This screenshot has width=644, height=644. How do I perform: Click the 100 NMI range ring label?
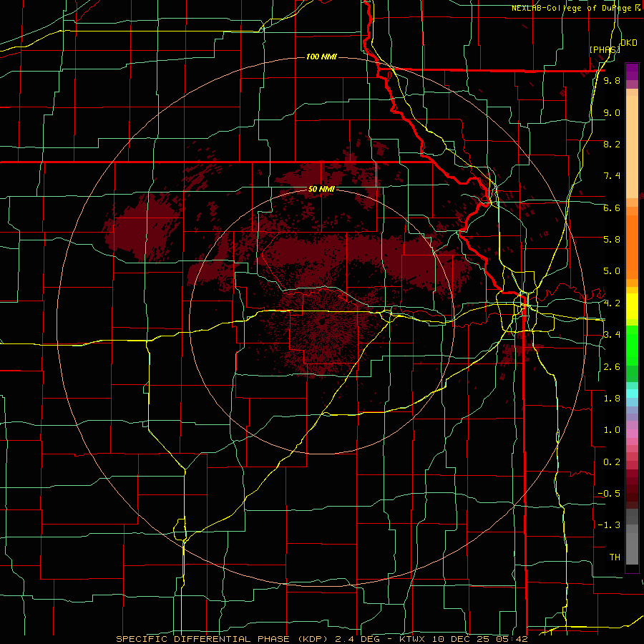321,57
